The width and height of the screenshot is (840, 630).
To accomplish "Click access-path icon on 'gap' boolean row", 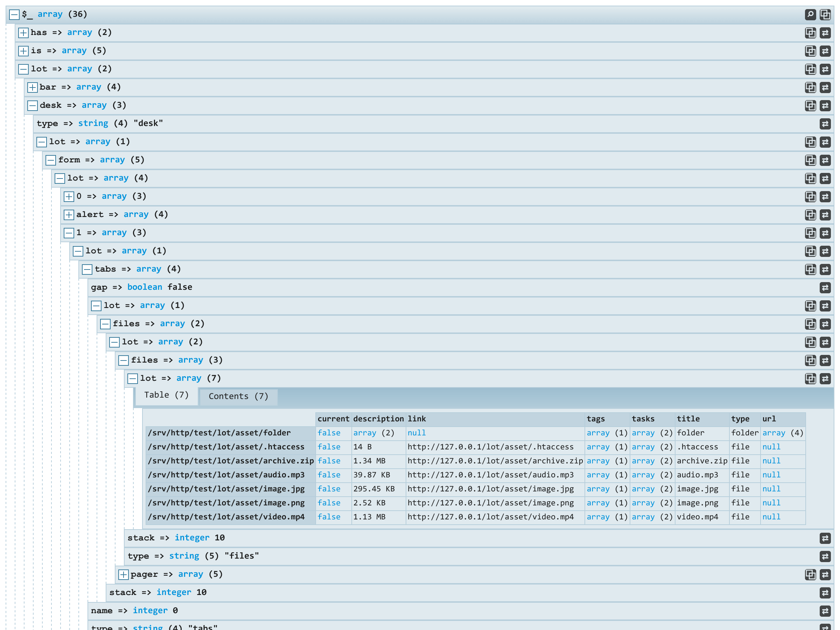I will 825,288.
